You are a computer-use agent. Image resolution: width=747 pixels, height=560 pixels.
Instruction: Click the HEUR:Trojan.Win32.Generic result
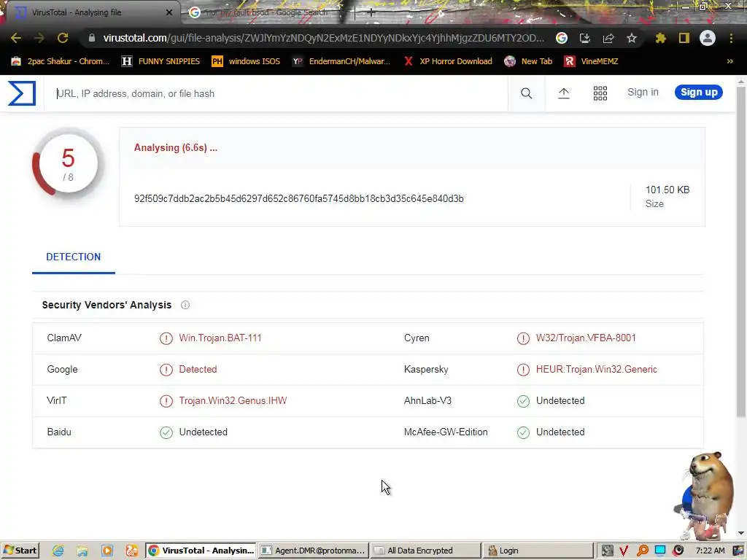tap(597, 370)
